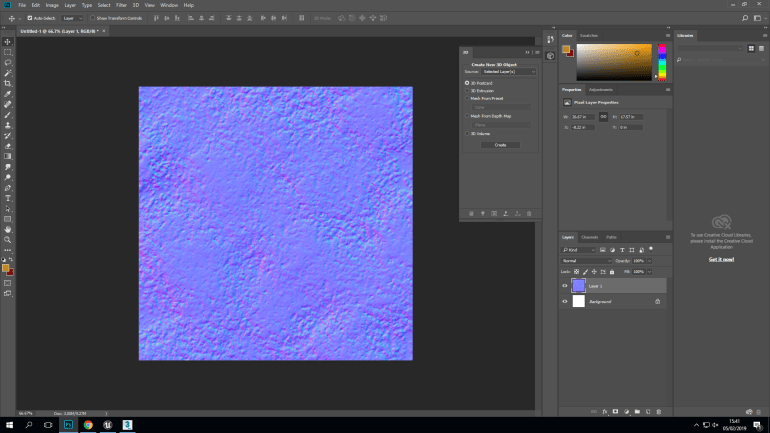Viewport: 770px width, 433px height.
Task: Select the 3D Postcard radio option
Action: pos(467,83)
